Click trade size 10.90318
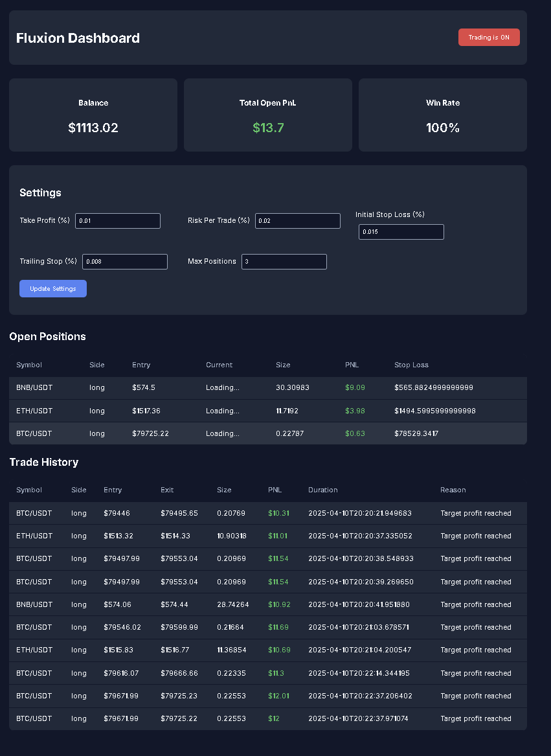The image size is (551, 756). [231, 535]
